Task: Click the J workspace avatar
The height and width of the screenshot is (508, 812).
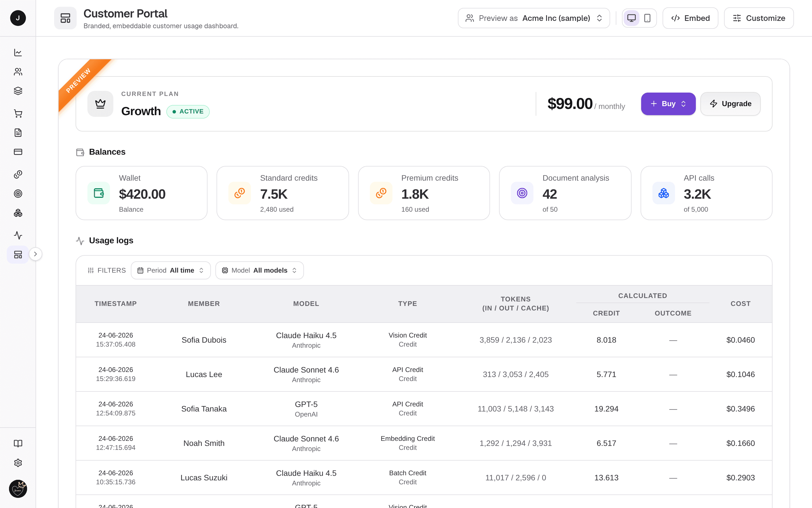Action: [18, 18]
